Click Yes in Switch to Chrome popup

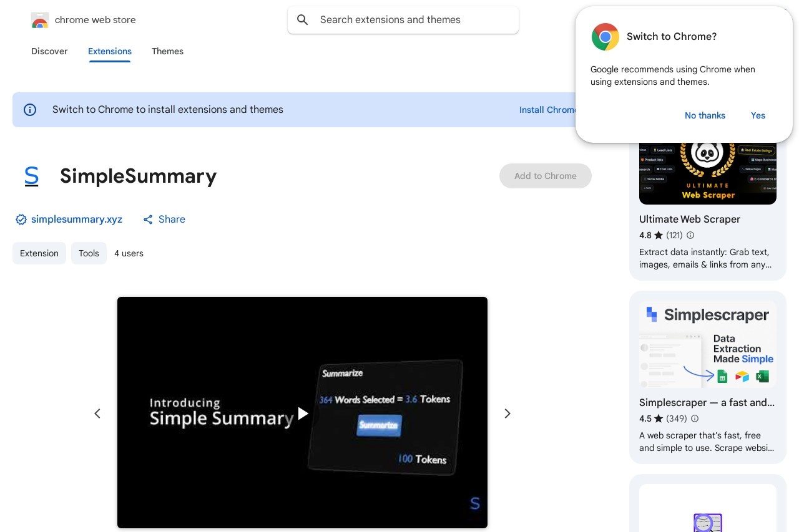pos(758,115)
